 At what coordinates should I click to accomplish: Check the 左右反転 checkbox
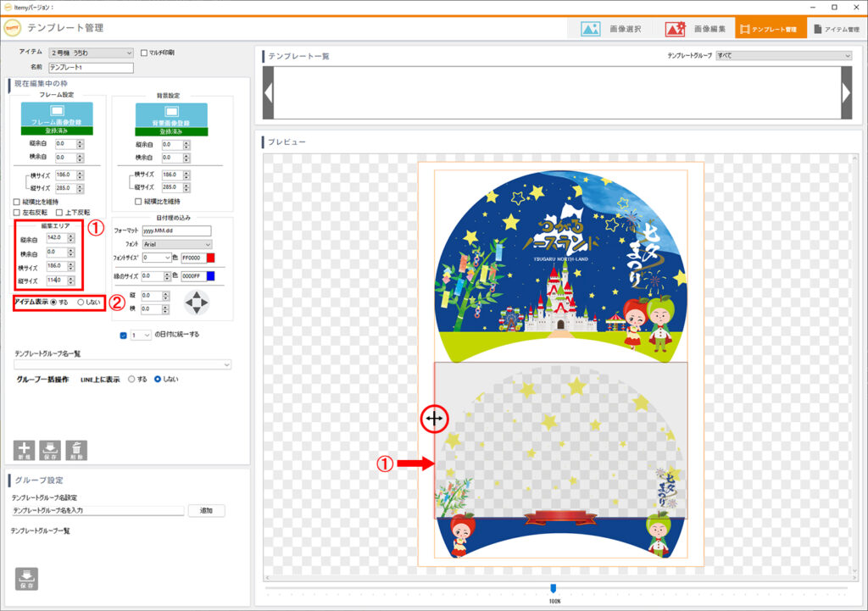pos(17,212)
